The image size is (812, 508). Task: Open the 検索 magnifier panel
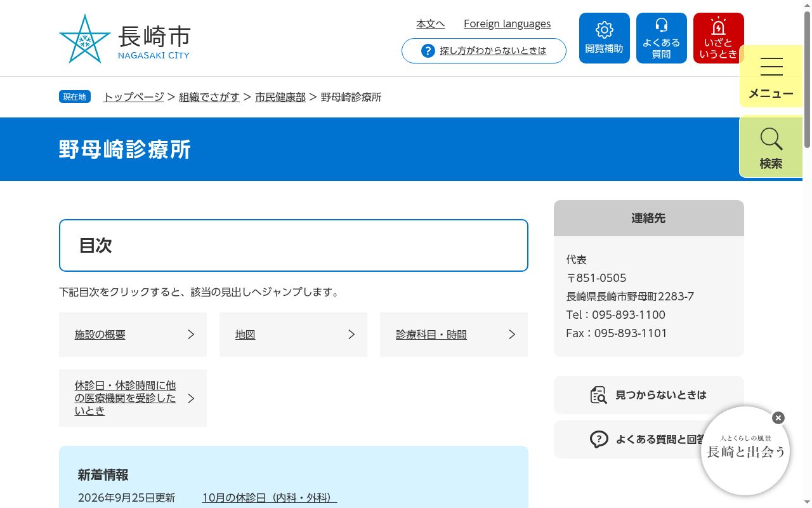click(x=771, y=147)
